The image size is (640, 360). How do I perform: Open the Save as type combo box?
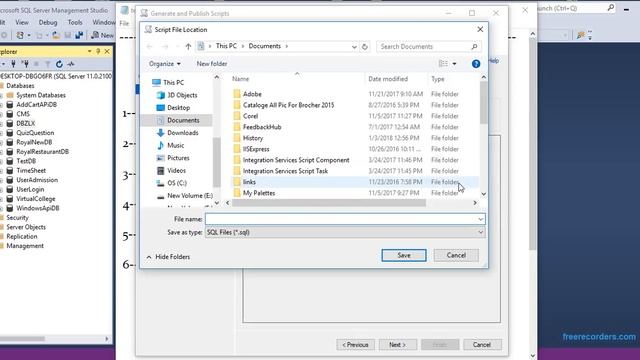(345, 232)
